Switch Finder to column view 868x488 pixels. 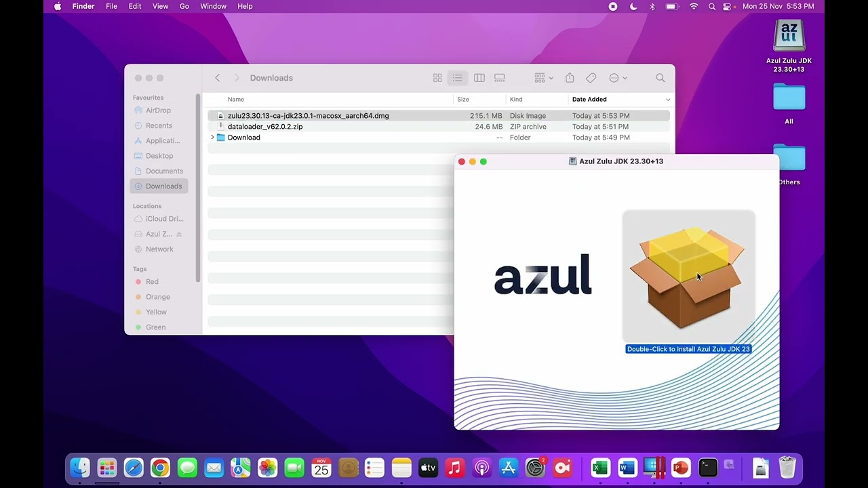point(479,78)
